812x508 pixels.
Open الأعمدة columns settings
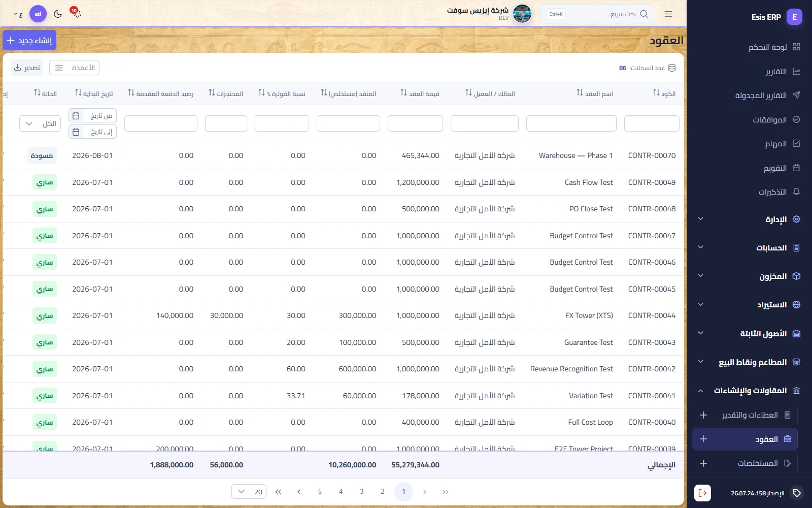[74, 68]
